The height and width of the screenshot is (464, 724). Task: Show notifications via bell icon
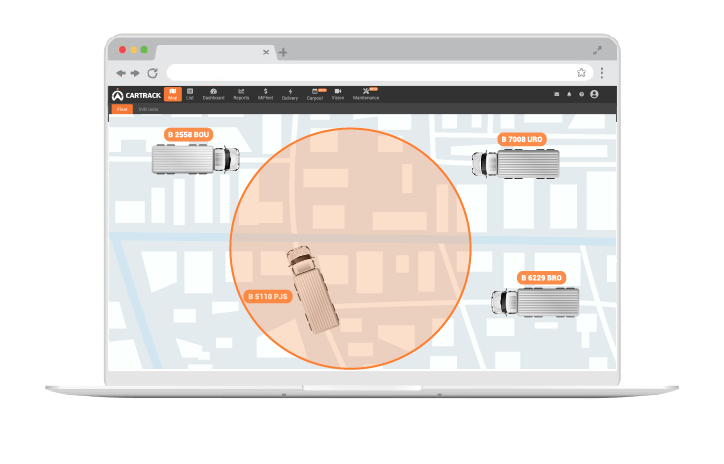pos(569,94)
